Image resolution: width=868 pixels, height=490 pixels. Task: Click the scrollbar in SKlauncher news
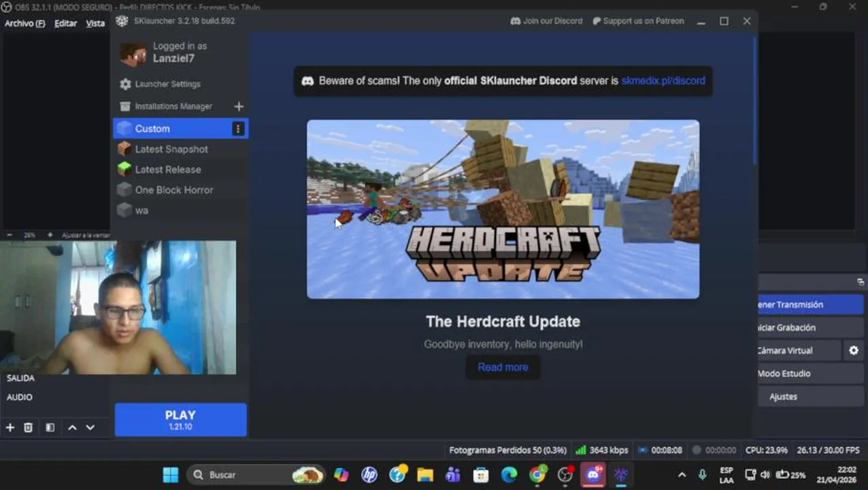(x=754, y=99)
